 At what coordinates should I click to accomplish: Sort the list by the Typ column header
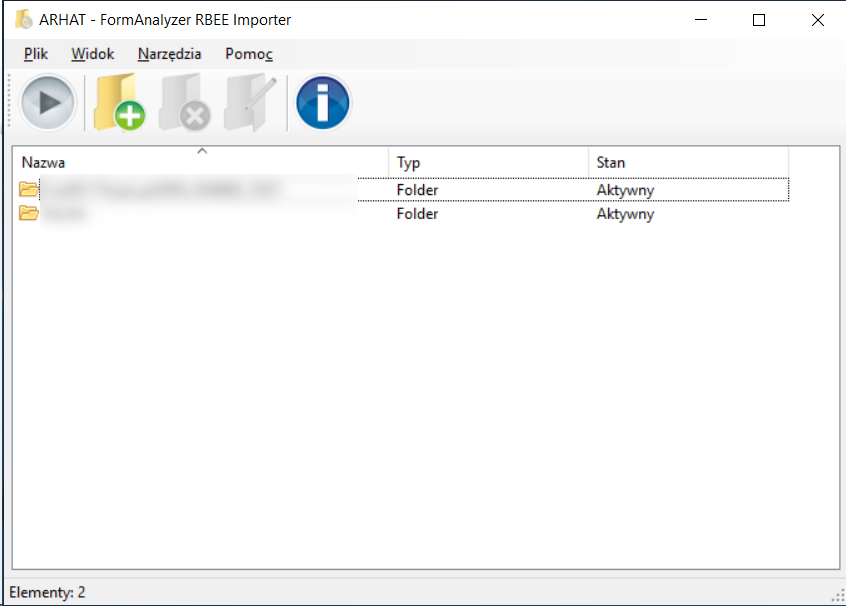point(488,162)
